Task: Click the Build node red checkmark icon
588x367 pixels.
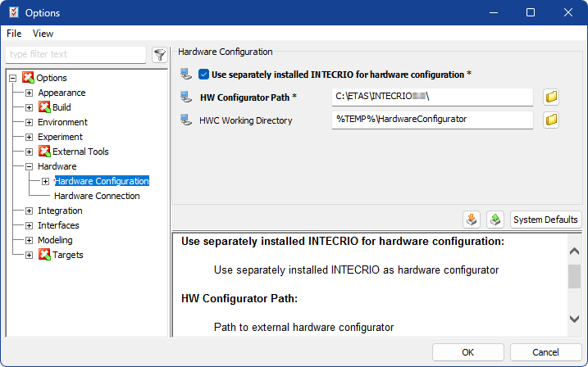Action: coord(44,107)
